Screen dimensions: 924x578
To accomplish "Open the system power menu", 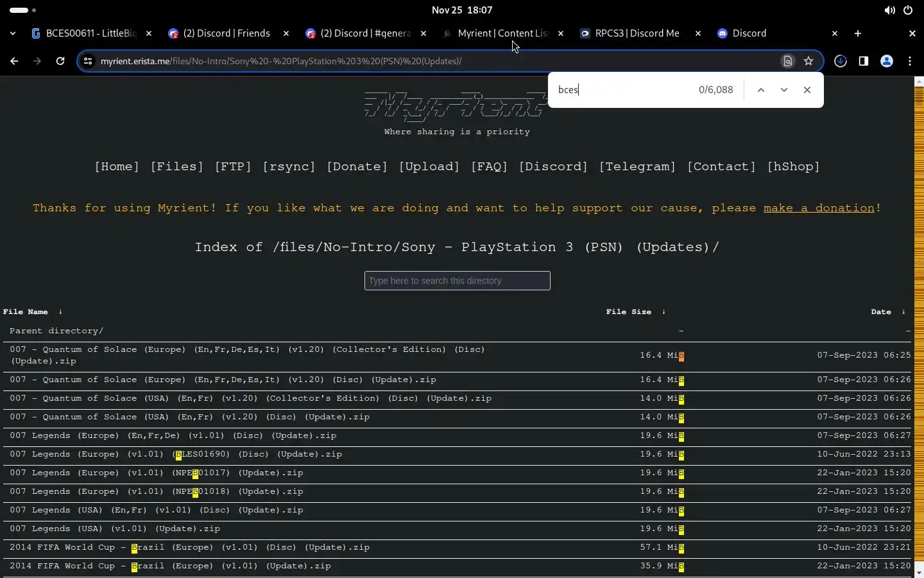I will 908,10.
